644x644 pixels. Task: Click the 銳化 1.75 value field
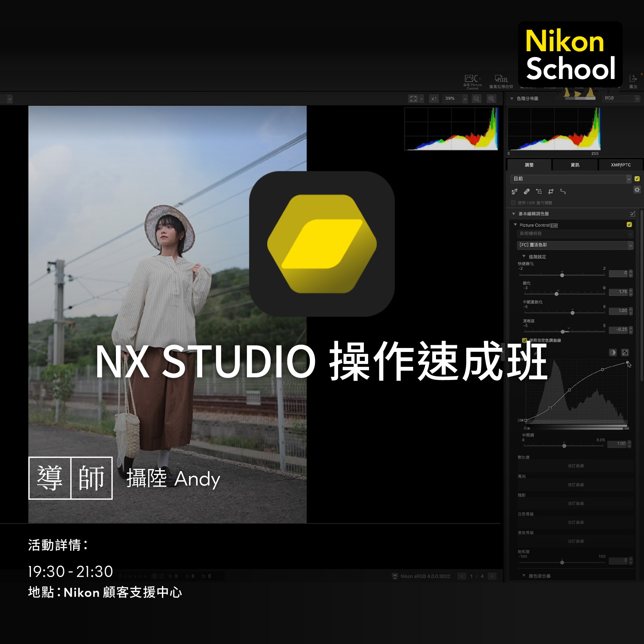(x=618, y=292)
